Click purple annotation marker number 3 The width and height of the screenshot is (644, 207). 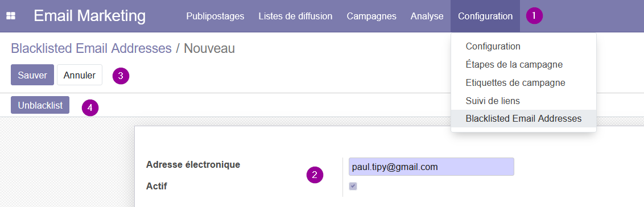(121, 76)
